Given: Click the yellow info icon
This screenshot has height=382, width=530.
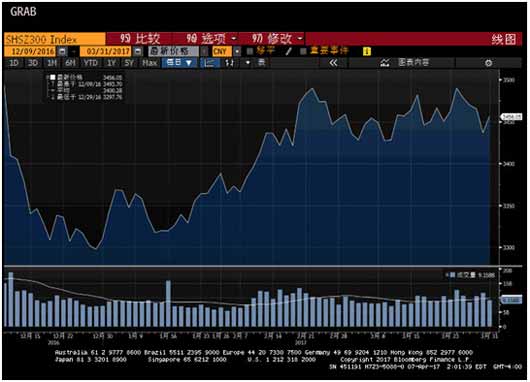Looking at the screenshot, I should tap(367, 51).
